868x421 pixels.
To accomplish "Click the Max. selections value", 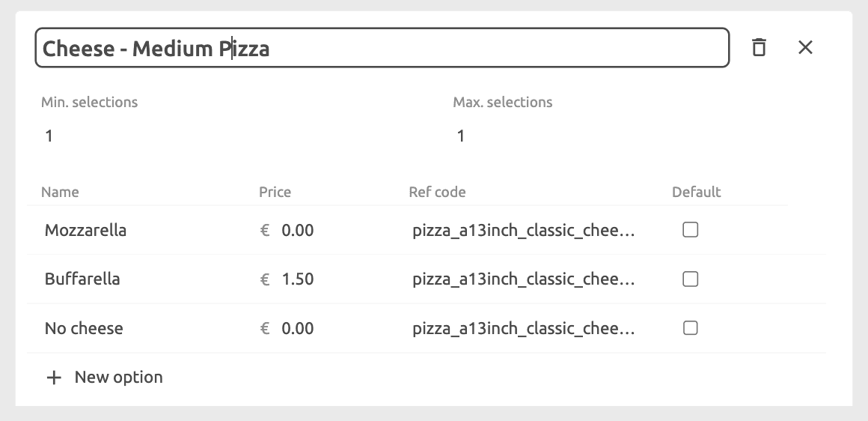I will 461,136.
